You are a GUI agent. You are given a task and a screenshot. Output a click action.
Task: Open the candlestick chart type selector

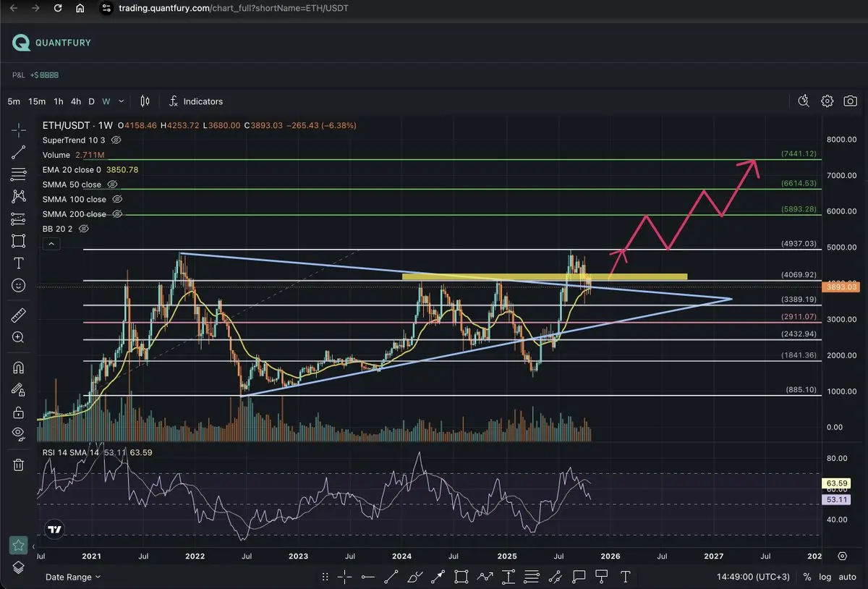(x=145, y=101)
